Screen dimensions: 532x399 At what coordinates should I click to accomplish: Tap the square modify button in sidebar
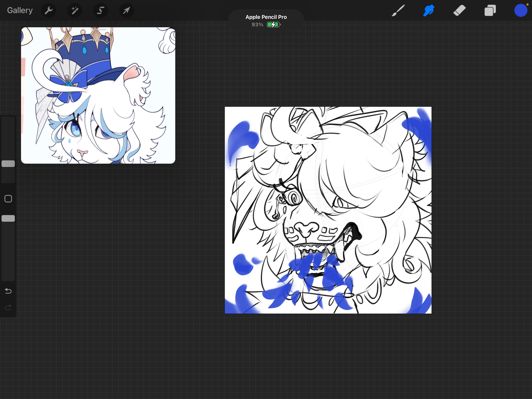(x=8, y=199)
